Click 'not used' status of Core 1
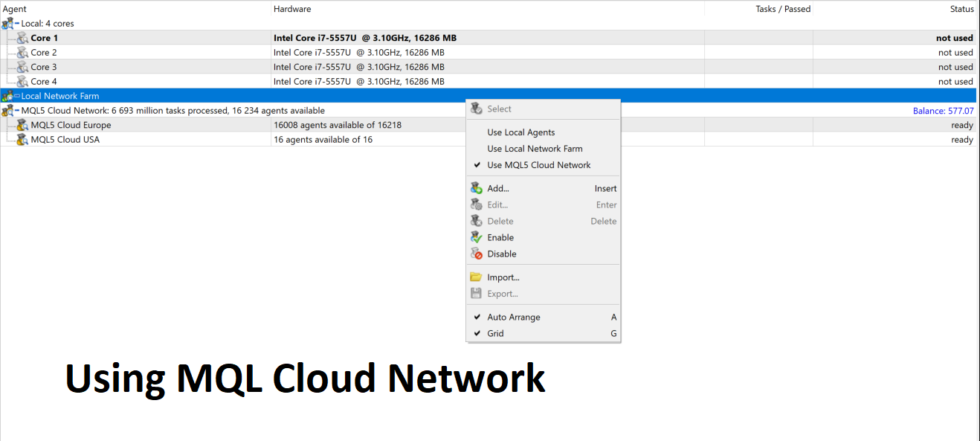980x441 pixels. [955, 38]
